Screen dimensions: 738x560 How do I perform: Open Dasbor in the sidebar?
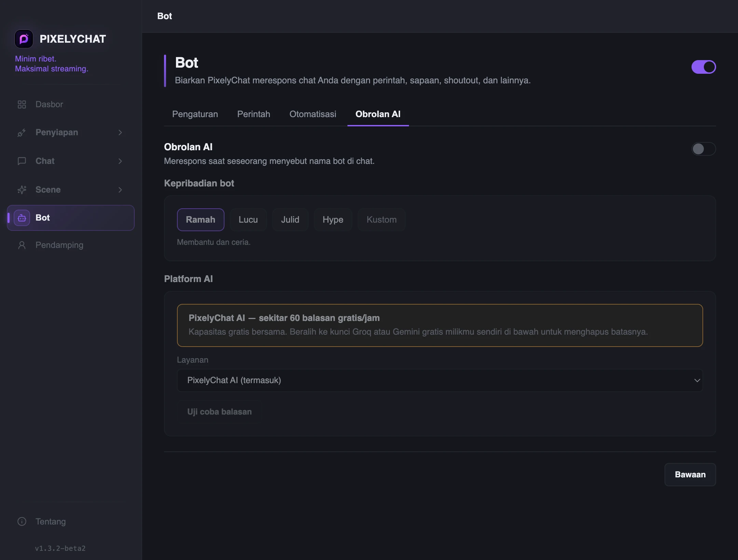pos(71,104)
